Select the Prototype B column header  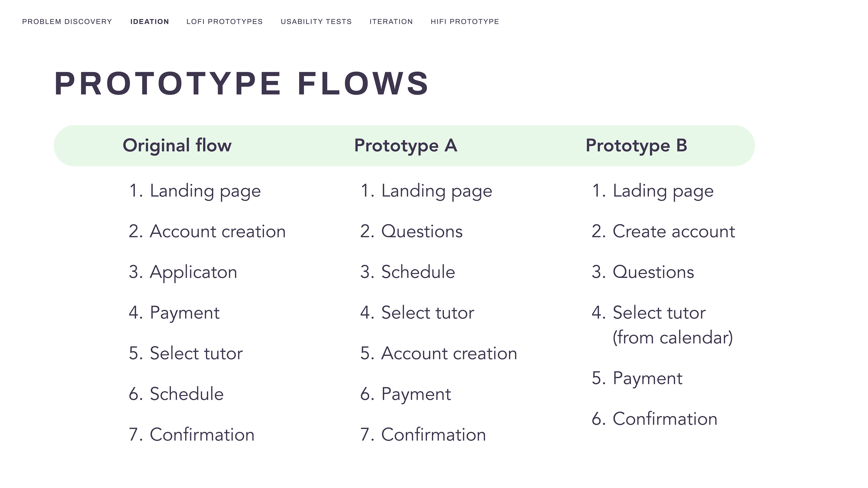636,145
